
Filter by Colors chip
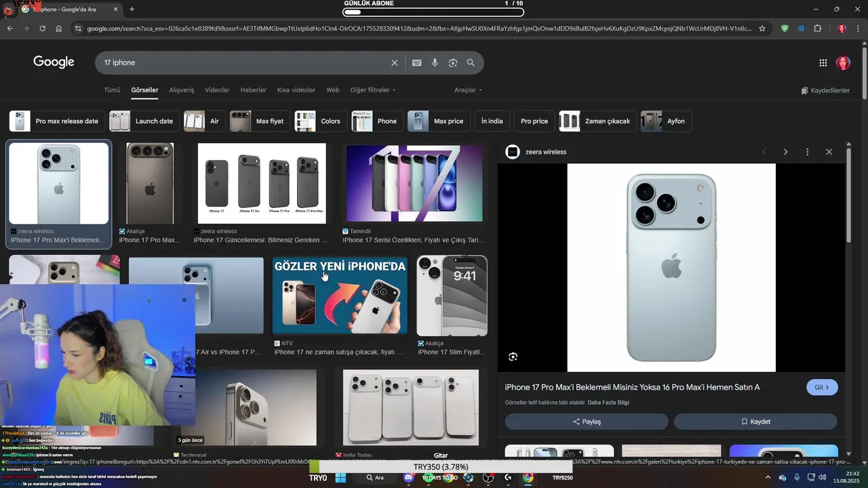pos(321,121)
